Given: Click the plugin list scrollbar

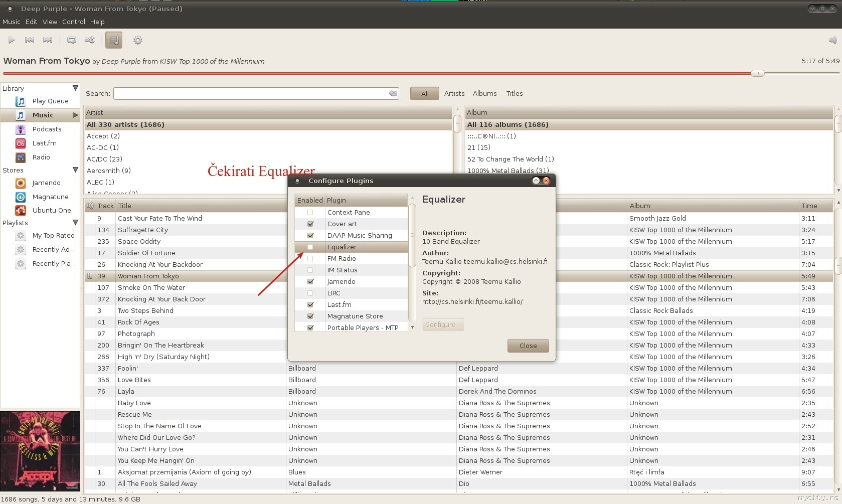Looking at the screenshot, I should [x=412, y=236].
